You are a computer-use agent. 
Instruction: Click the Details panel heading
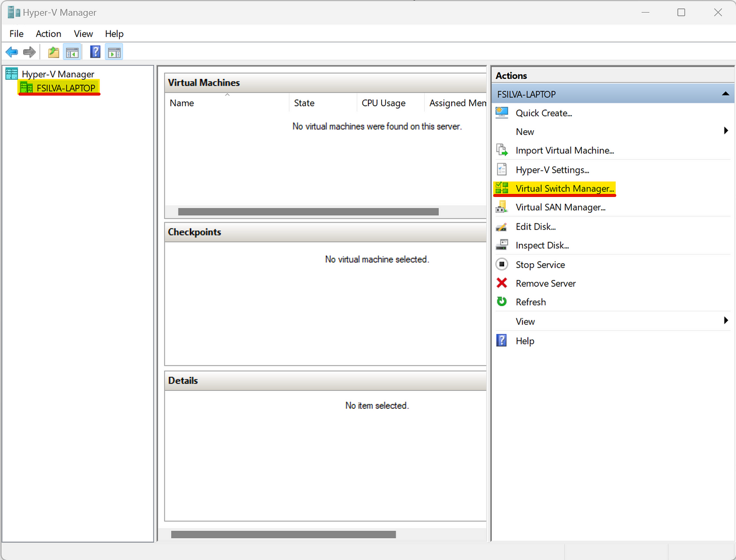click(183, 380)
